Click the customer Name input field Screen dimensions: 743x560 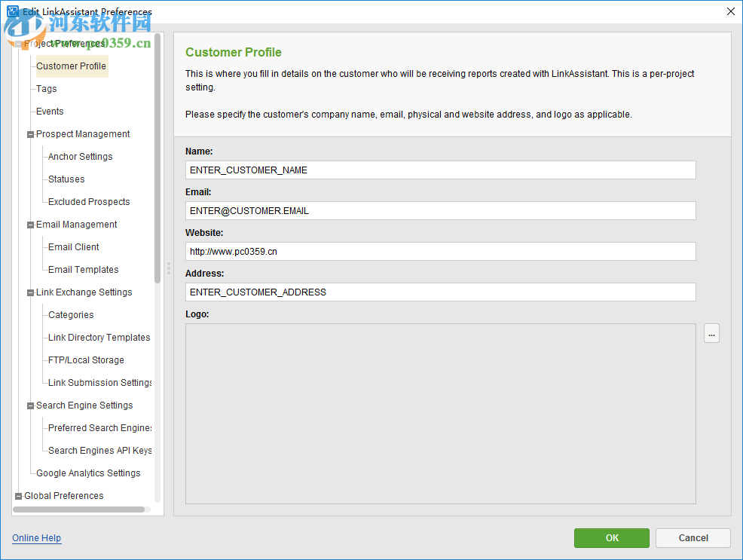click(x=440, y=170)
